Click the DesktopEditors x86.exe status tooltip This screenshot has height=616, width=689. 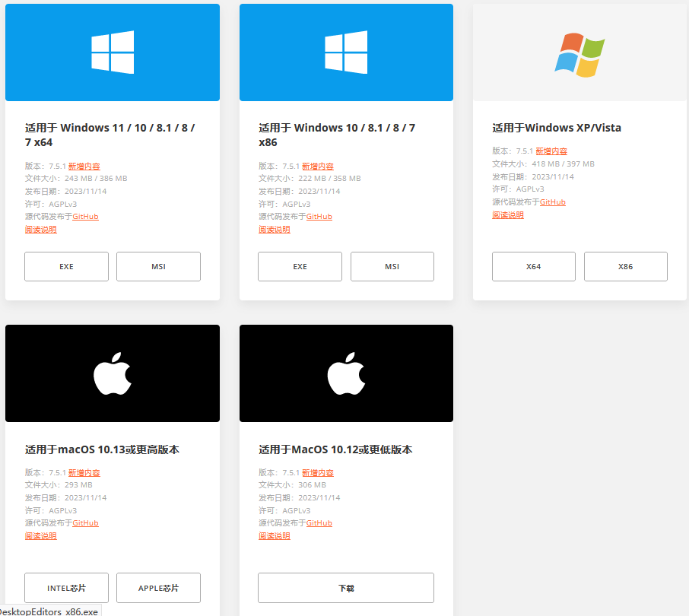(x=50, y=611)
